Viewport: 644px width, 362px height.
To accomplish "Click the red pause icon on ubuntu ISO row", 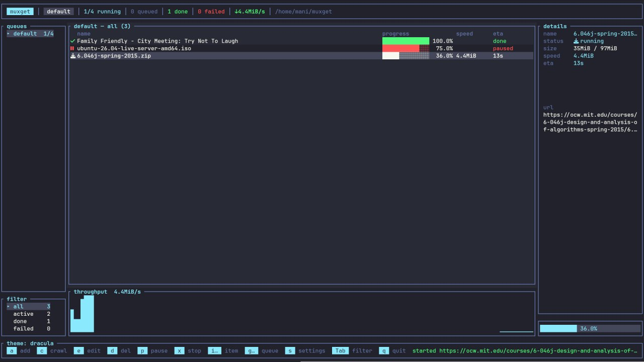I will (x=72, y=49).
